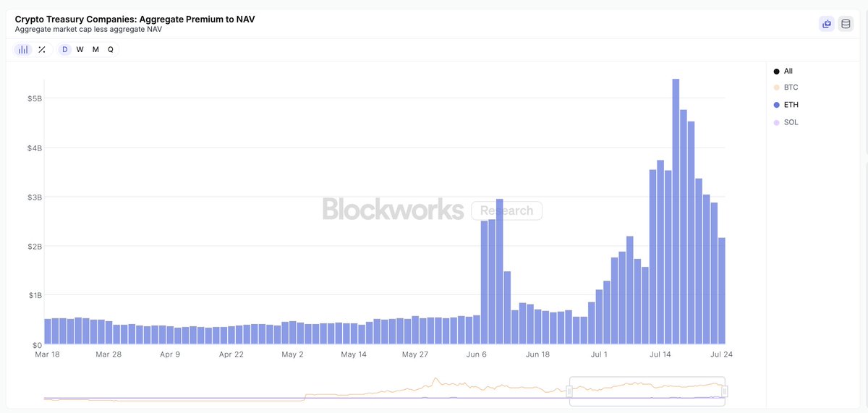Image resolution: width=868 pixels, height=413 pixels.
Task: Click the last bar at Jul 24
Action: coord(721,291)
